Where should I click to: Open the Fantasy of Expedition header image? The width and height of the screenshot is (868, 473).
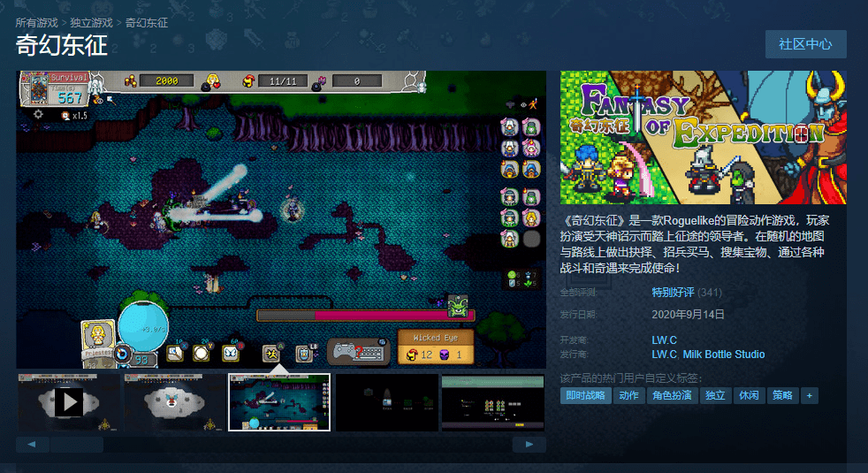pyautogui.click(x=703, y=137)
